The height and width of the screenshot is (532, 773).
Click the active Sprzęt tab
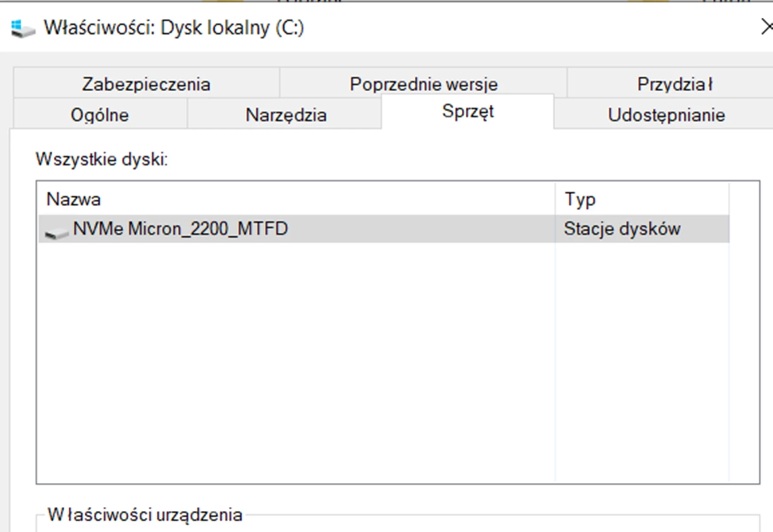coord(467,111)
